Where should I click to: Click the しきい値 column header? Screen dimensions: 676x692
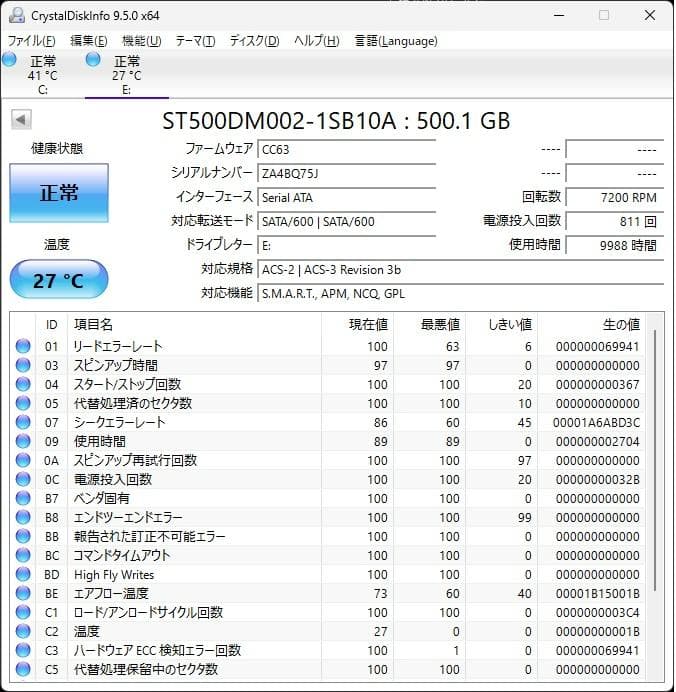click(x=501, y=325)
